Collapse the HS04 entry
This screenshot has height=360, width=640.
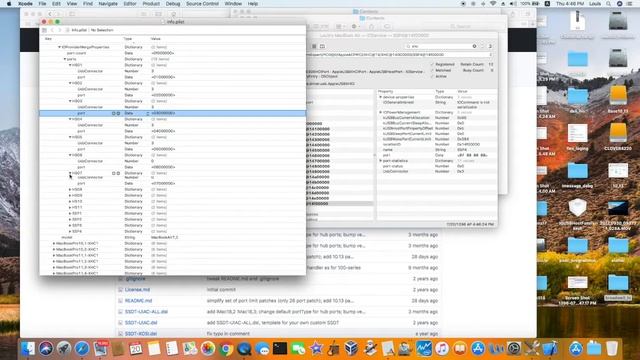point(70,119)
